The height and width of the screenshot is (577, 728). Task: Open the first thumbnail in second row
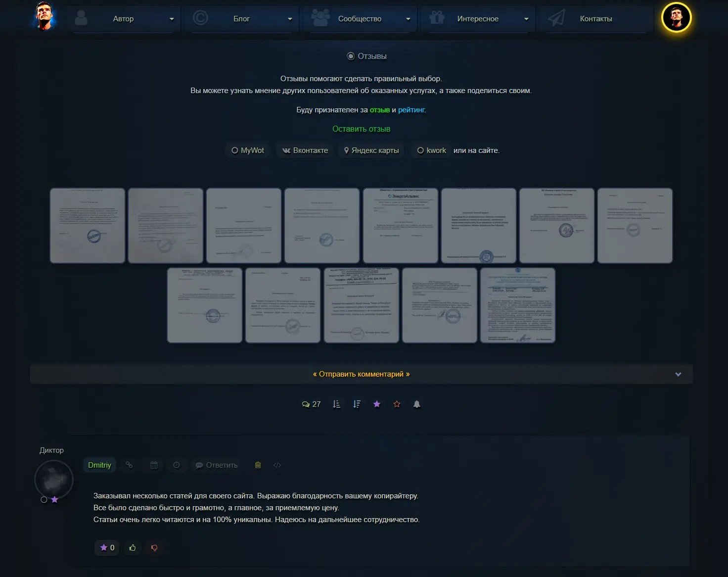click(205, 305)
